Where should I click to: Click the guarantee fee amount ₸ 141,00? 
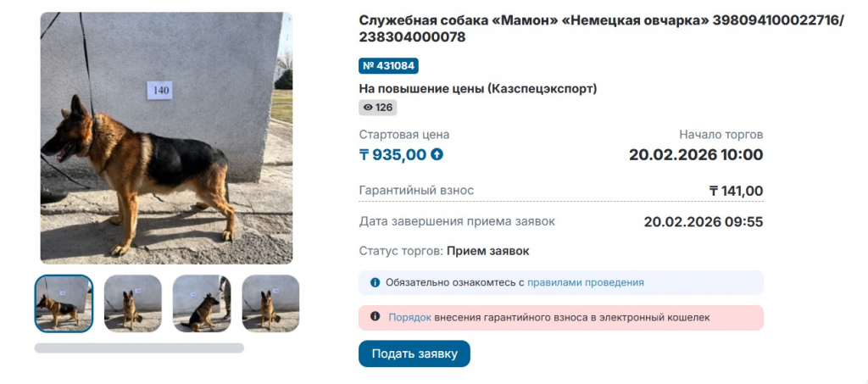pyautogui.click(x=736, y=191)
